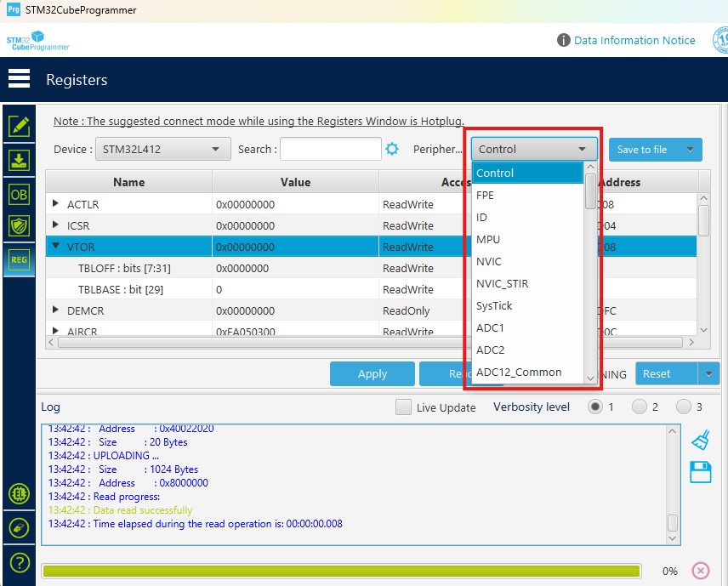Viewport: 728px width, 586px height.
Task: Expand the DEMCR register row
Action: pyautogui.click(x=56, y=310)
